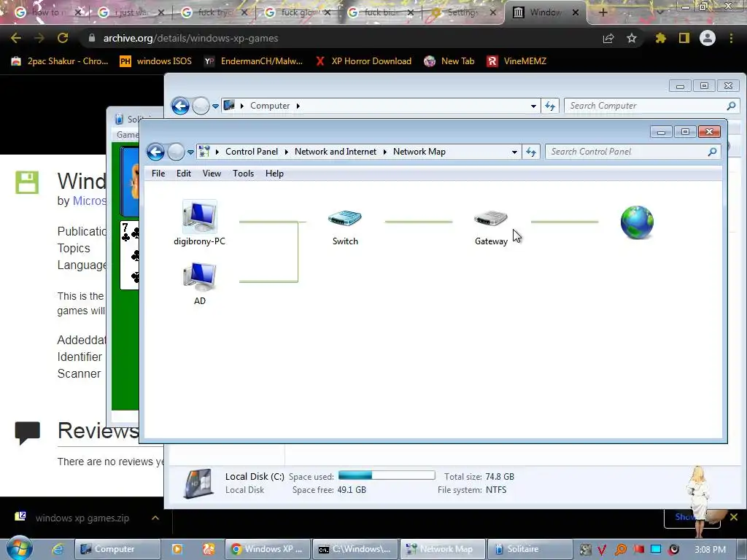The width and height of the screenshot is (747, 560).
Task: Switch to Solitaire in the taskbar
Action: [529, 549]
